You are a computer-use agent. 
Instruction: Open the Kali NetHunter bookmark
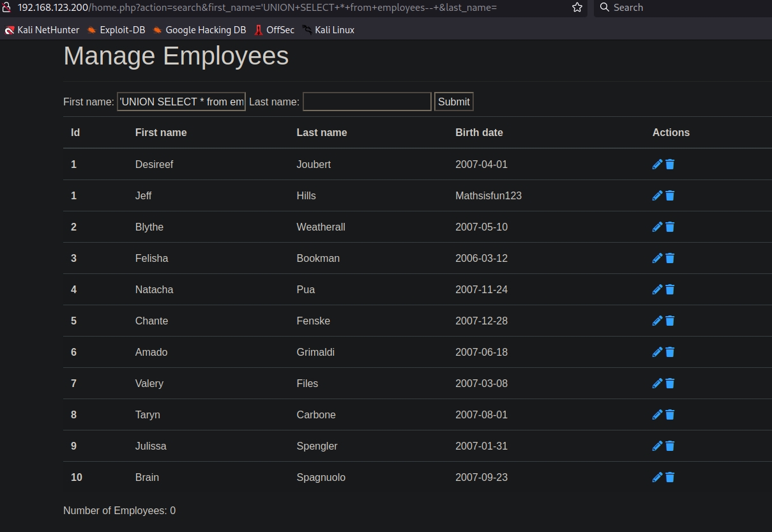click(x=42, y=30)
